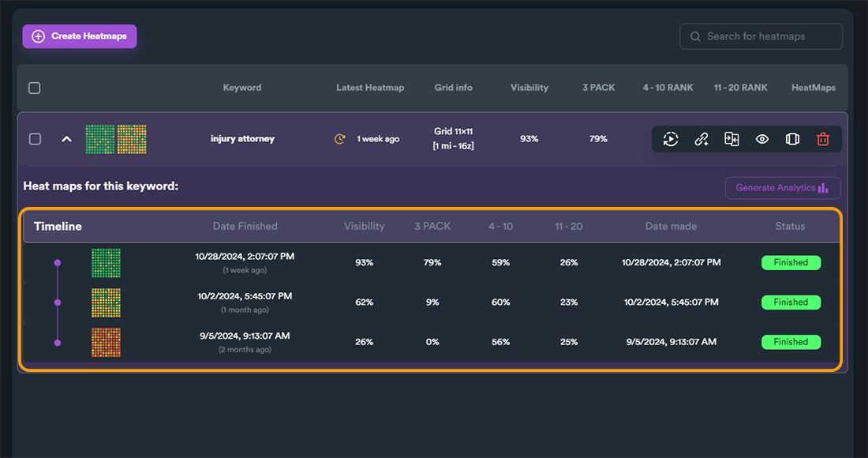Screen dimensions: 868x458
Task: Click the carousel view icon
Action: [793, 139]
